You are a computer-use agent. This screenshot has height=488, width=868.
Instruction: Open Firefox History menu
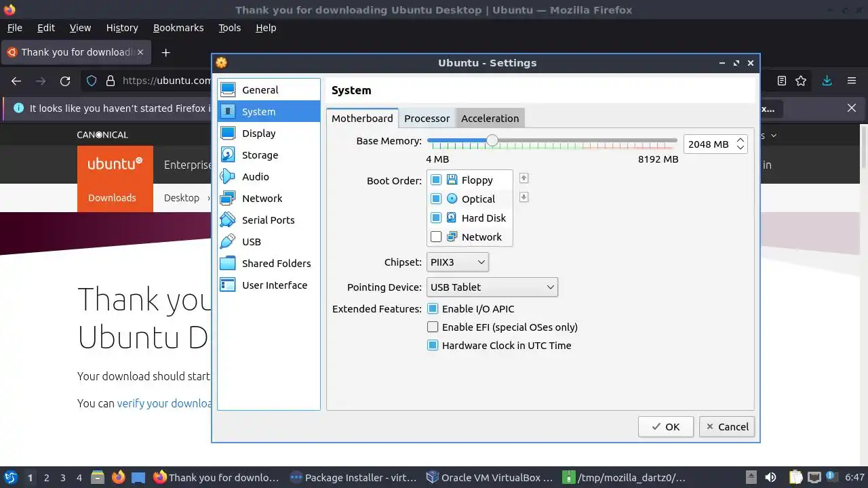122,28
